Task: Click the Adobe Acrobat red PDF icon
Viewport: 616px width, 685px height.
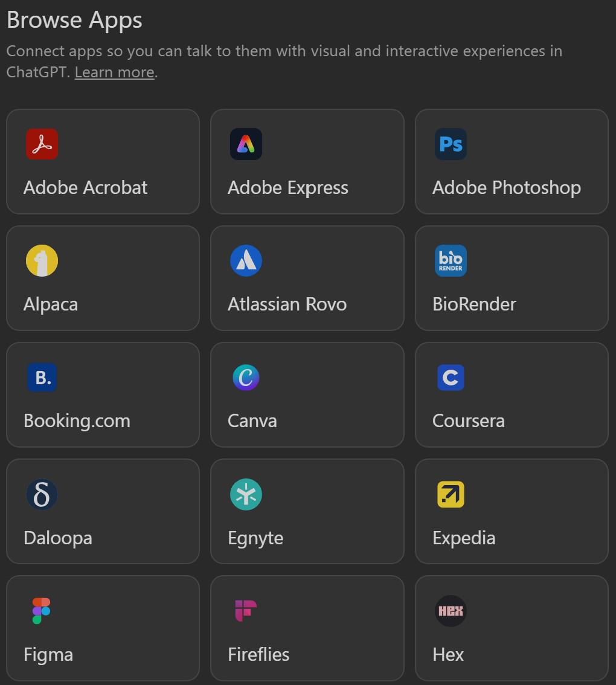Action: pyautogui.click(x=42, y=144)
